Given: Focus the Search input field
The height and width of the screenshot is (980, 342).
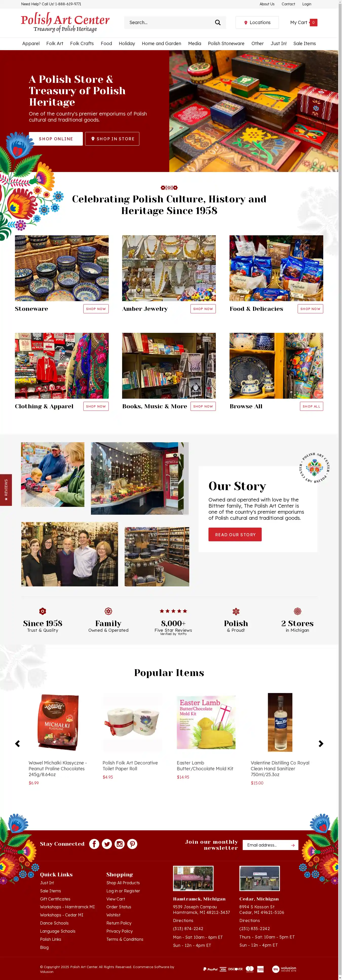Looking at the screenshot, I should (x=169, y=23).
